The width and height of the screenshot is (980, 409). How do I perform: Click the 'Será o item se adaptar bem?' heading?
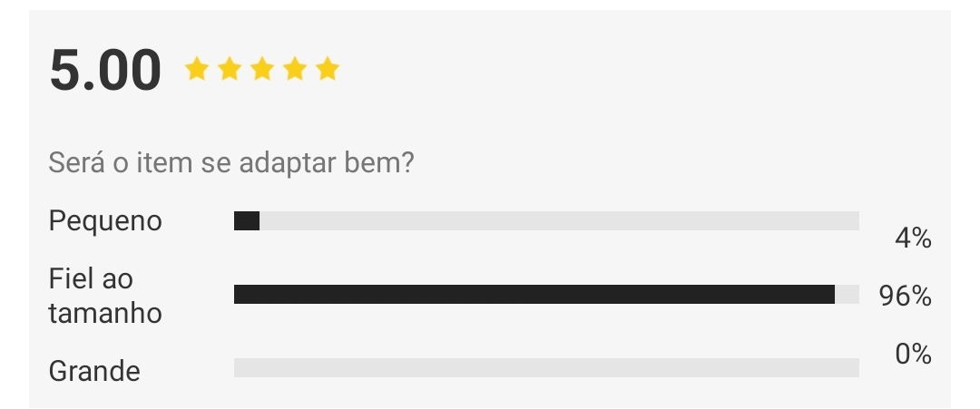(231, 163)
